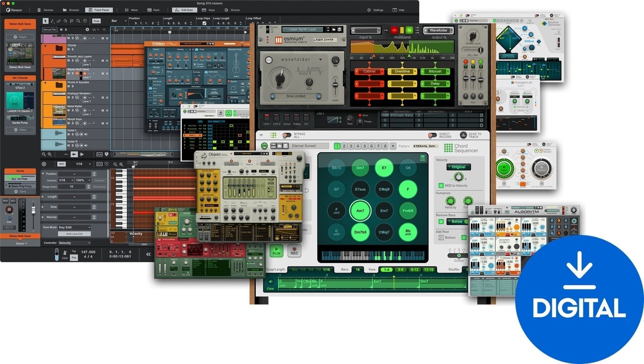Click the Chord Sequencer MIDI icon
This screenshot has width=644, height=364.
click(423, 158)
